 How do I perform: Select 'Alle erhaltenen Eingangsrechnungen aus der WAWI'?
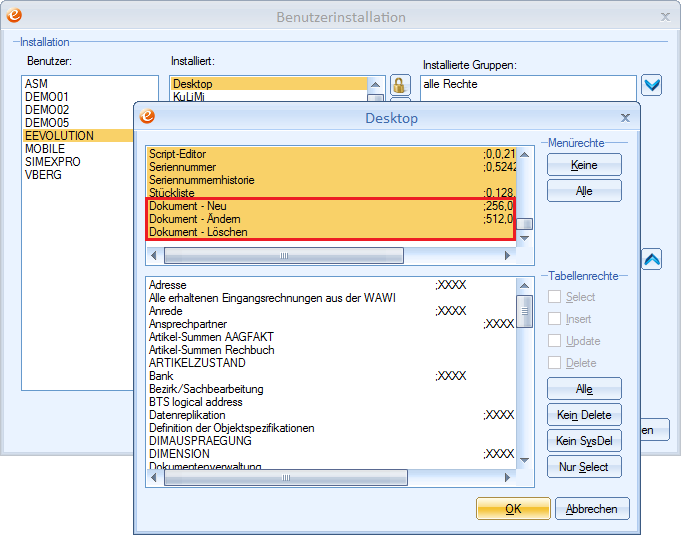[x=331, y=298]
